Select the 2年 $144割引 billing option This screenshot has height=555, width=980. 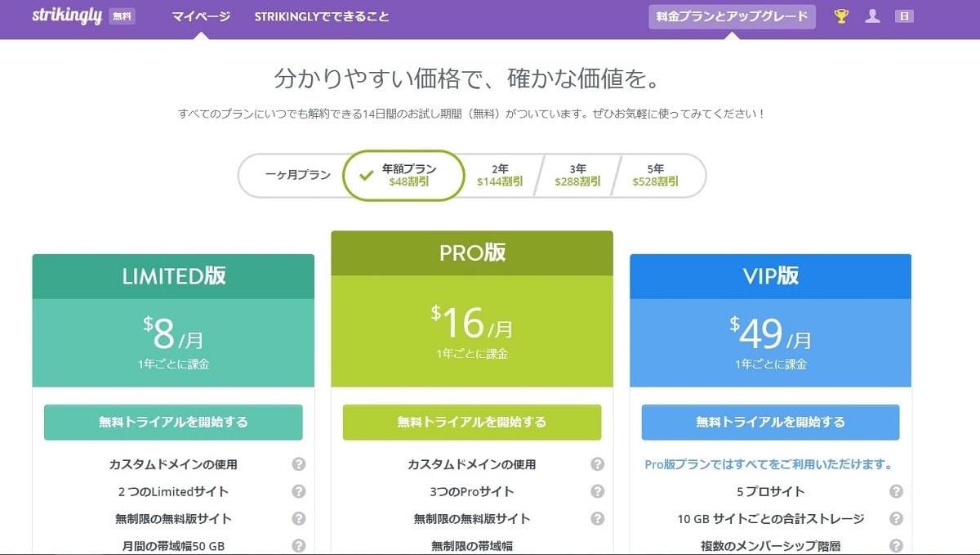(x=500, y=175)
